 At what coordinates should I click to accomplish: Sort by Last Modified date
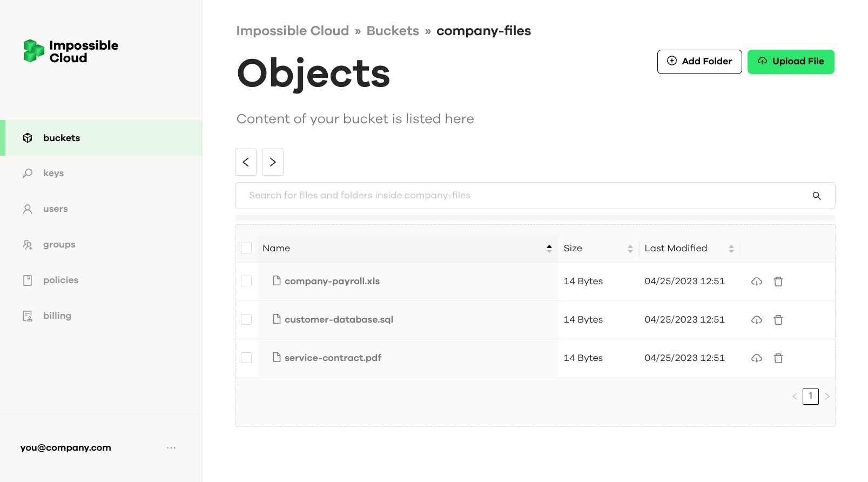[731, 249]
